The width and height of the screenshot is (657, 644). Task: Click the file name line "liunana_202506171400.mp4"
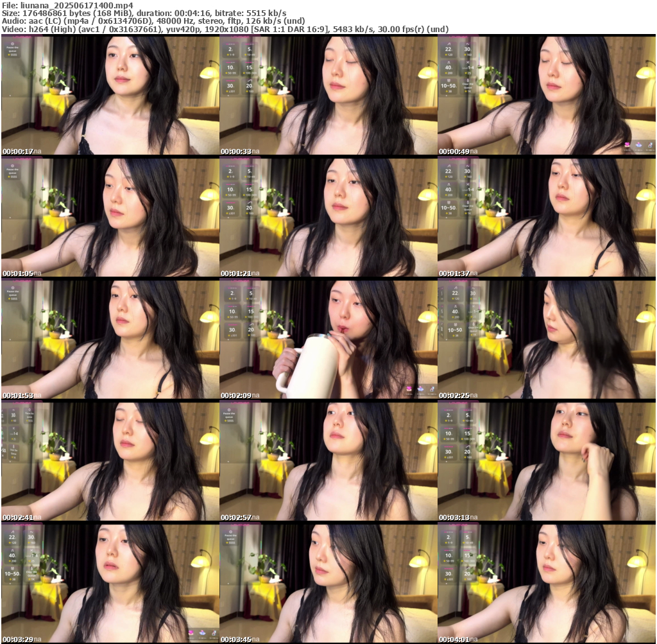click(x=67, y=5)
